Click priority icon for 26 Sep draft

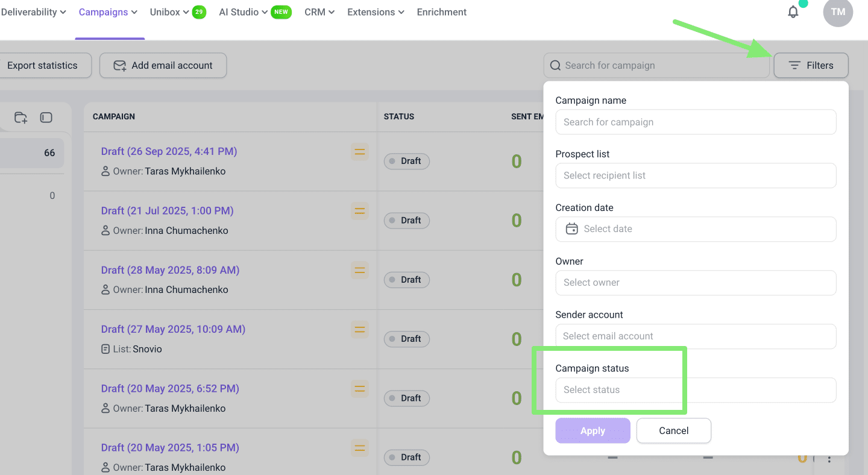pos(360,152)
